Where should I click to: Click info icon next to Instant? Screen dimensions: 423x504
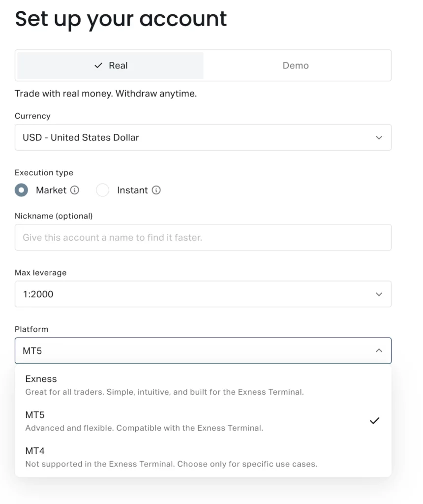tap(156, 190)
